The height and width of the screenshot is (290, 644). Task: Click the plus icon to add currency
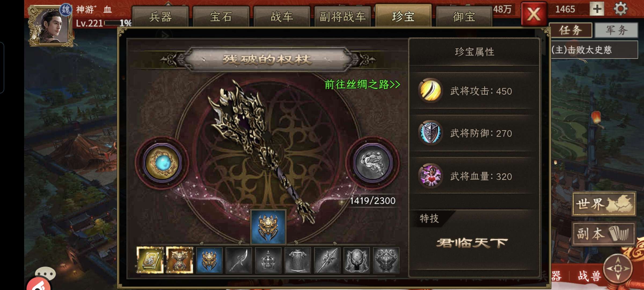point(597,9)
